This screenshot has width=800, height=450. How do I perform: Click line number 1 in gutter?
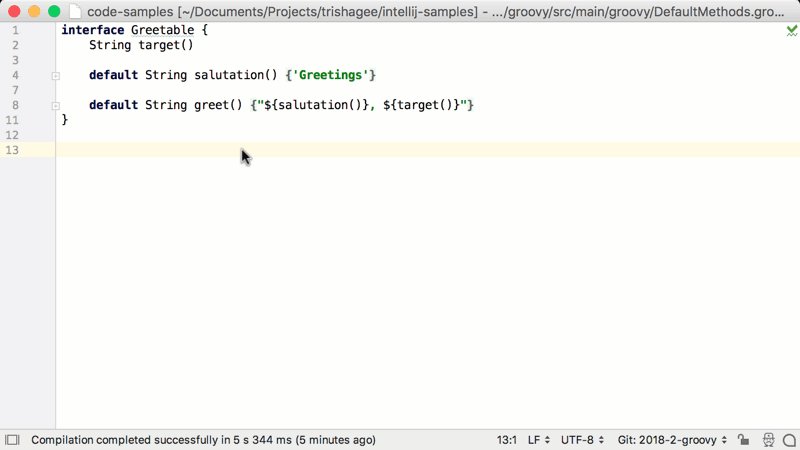pyautogui.click(x=15, y=30)
